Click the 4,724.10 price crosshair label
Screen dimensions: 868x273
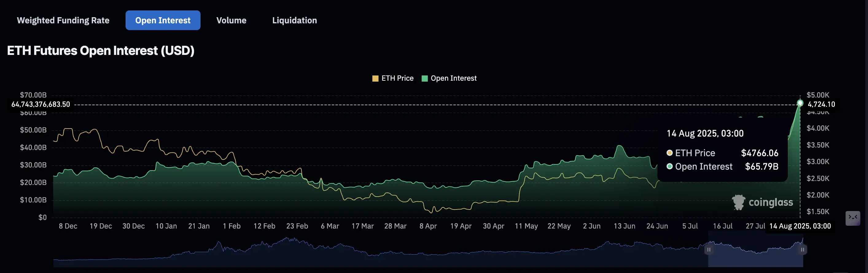tap(821, 104)
